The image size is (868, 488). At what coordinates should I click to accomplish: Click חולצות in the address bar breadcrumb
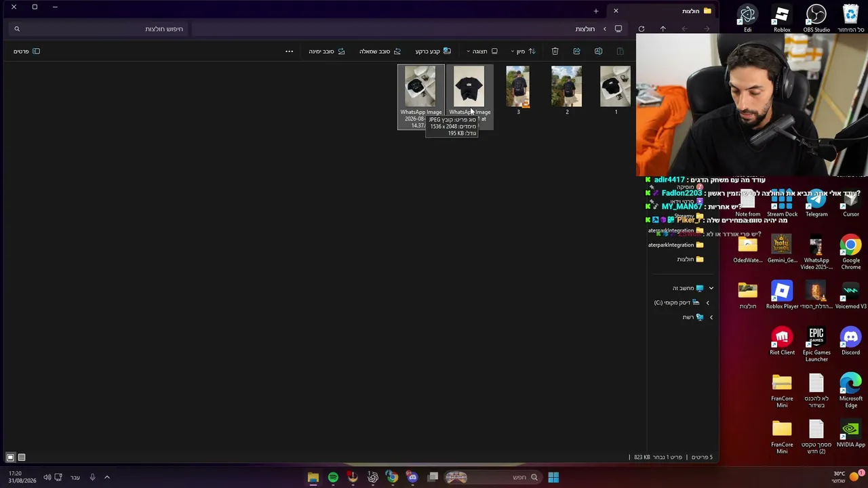pos(585,29)
